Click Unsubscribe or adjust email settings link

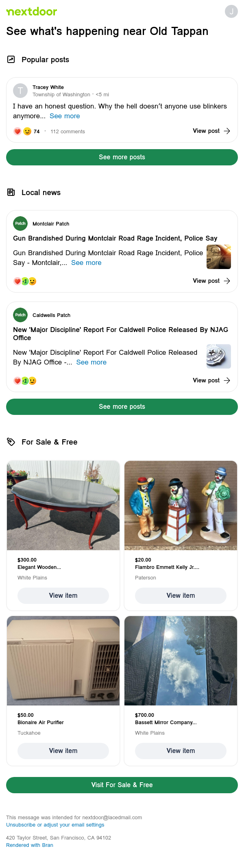tap(55, 825)
